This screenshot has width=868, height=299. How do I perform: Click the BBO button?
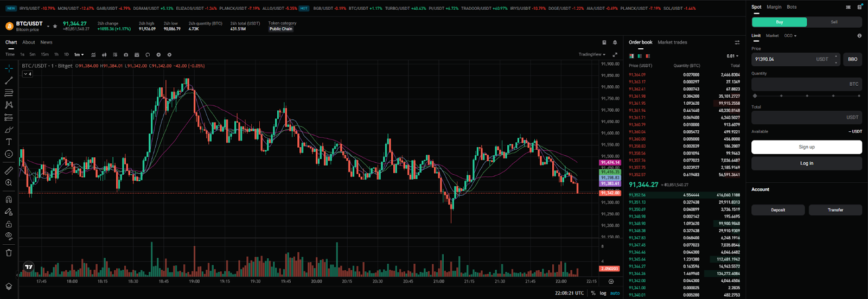click(852, 59)
